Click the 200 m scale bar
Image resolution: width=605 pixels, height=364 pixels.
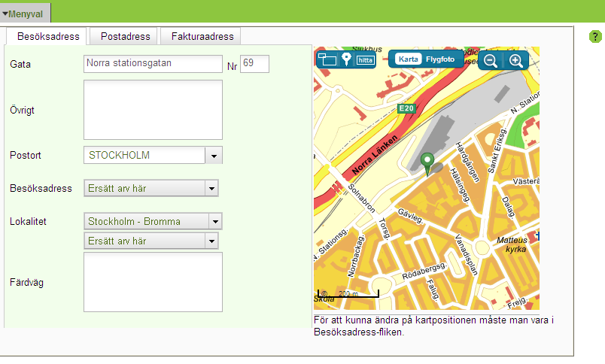point(348,294)
